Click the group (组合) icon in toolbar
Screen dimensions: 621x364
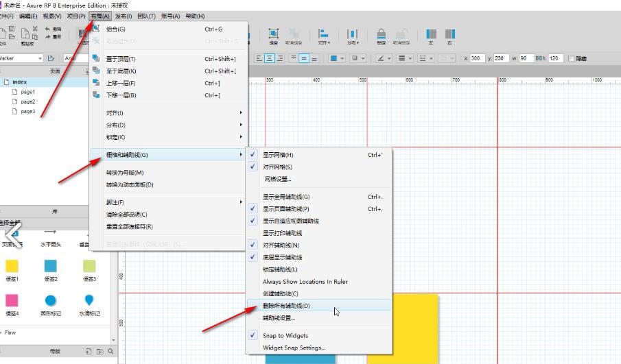[x=273, y=34]
